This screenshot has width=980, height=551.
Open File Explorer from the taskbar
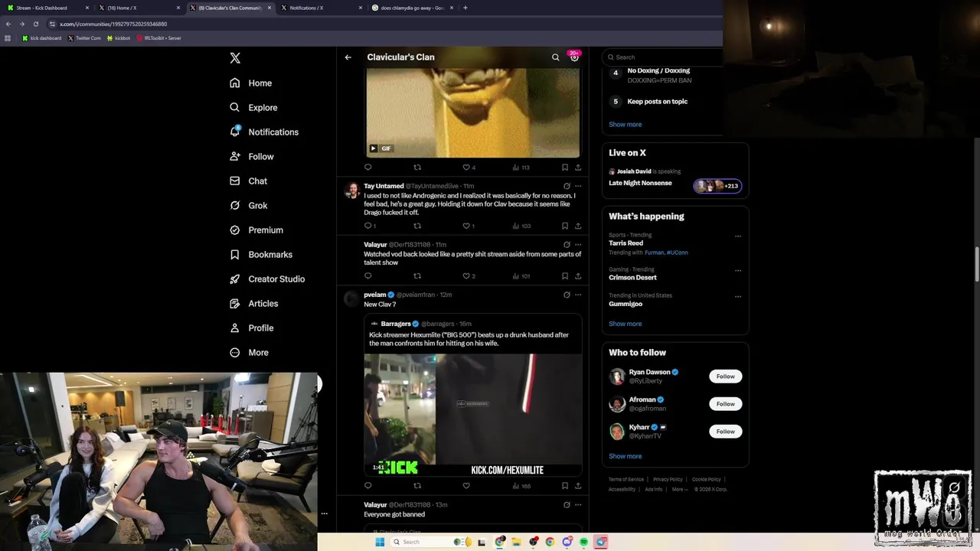(516, 542)
